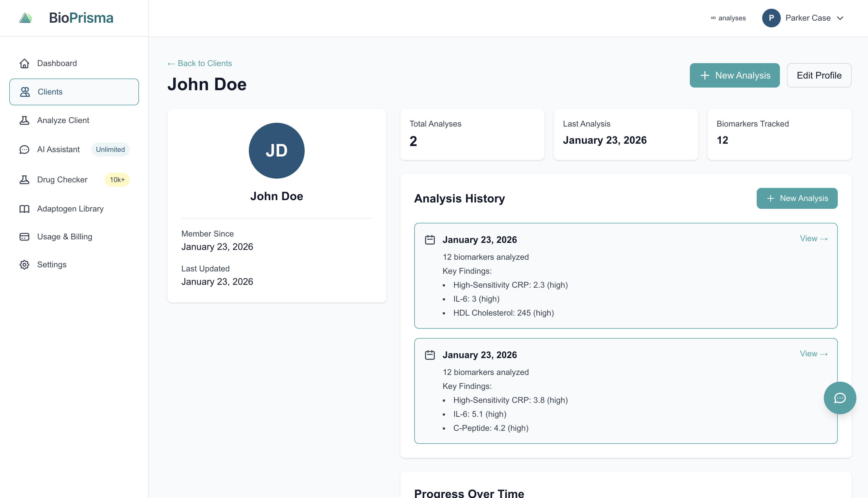868x498 pixels.
Task: Open Edit Profile for John Doe
Action: (x=819, y=75)
